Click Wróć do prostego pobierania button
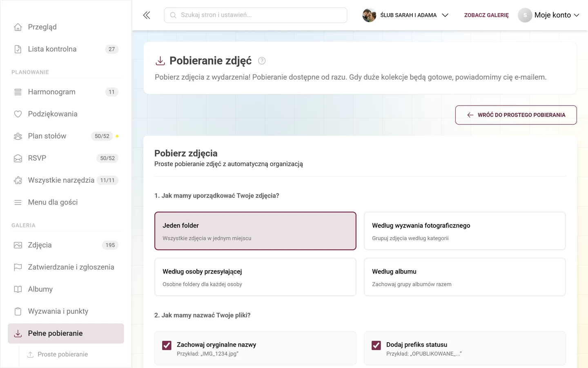The width and height of the screenshot is (588, 368). (x=516, y=115)
